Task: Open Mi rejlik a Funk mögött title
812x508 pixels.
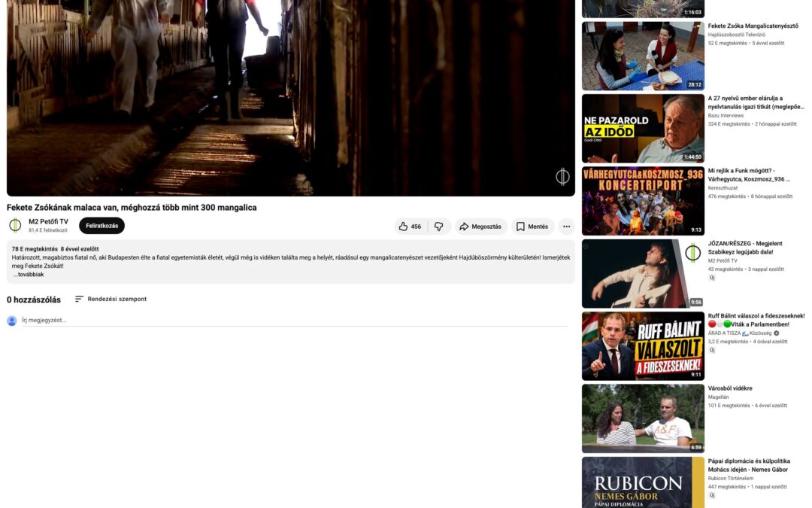Action: 749,175
